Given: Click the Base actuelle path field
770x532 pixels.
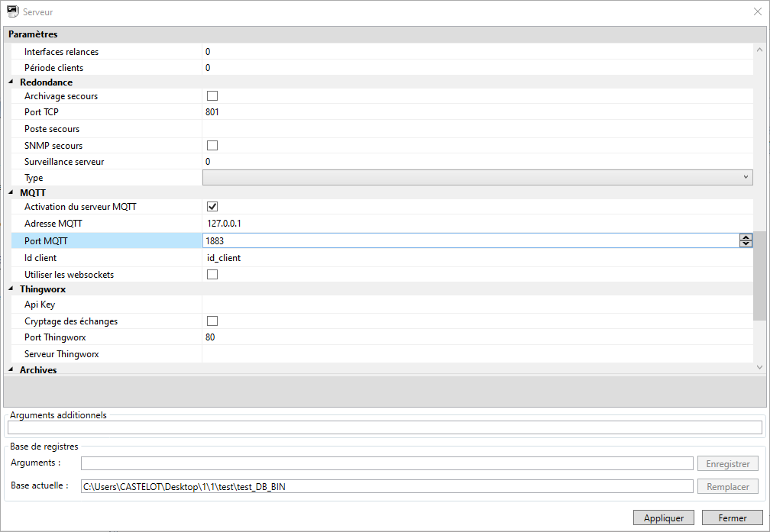Looking at the screenshot, I should [387, 486].
